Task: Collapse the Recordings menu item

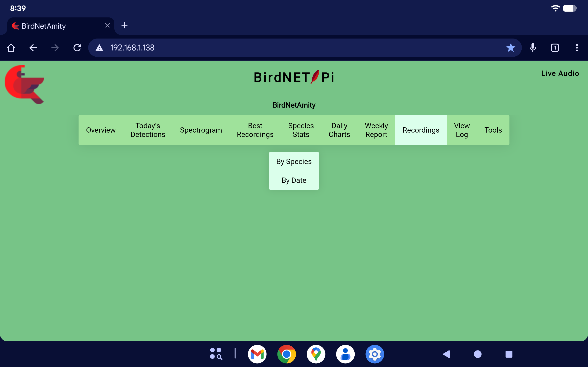Action: point(421,130)
